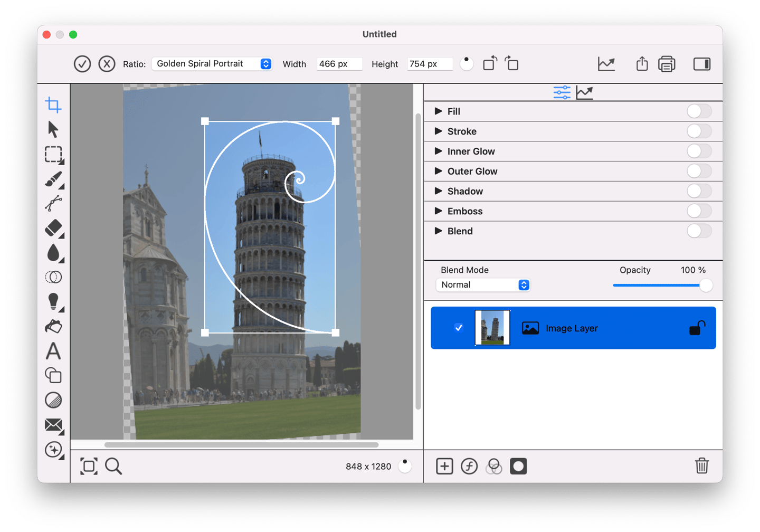This screenshot has height=532, width=760.
Task: Expand the Inner Glow section
Action: tap(438, 151)
